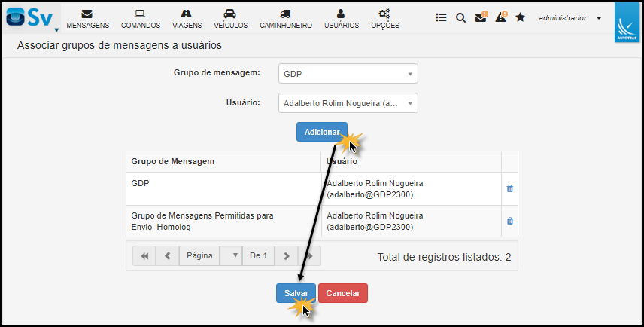The height and width of the screenshot is (327, 644).
Task: Open the administrador account dropdown
Action: (570, 18)
